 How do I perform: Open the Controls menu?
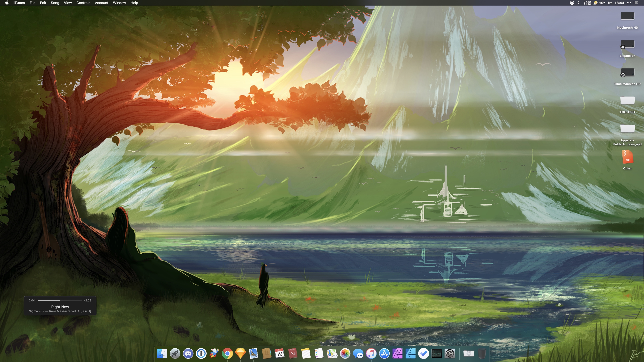click(83, 3)
